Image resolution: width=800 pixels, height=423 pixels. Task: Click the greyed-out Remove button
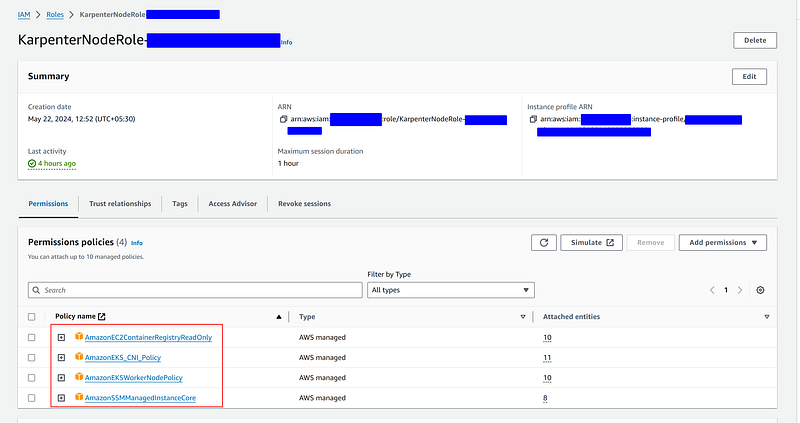[x=651, y=243]
